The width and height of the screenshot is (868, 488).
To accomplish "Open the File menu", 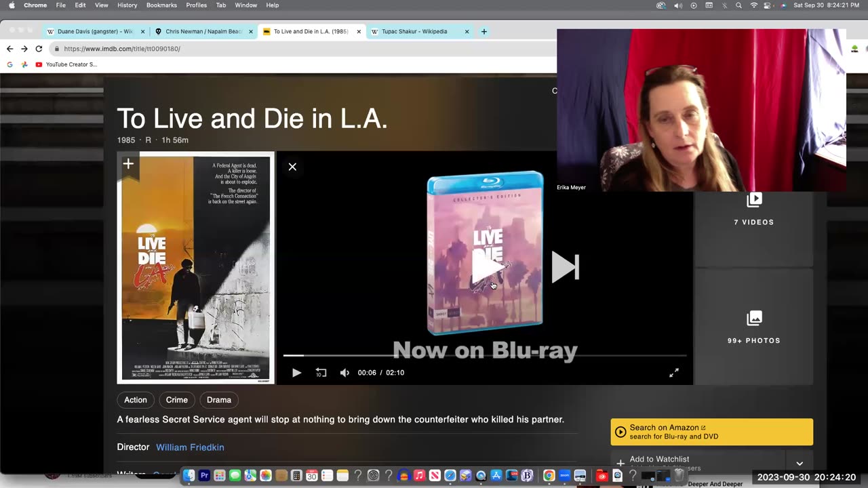I will click(x=61, y=5).
